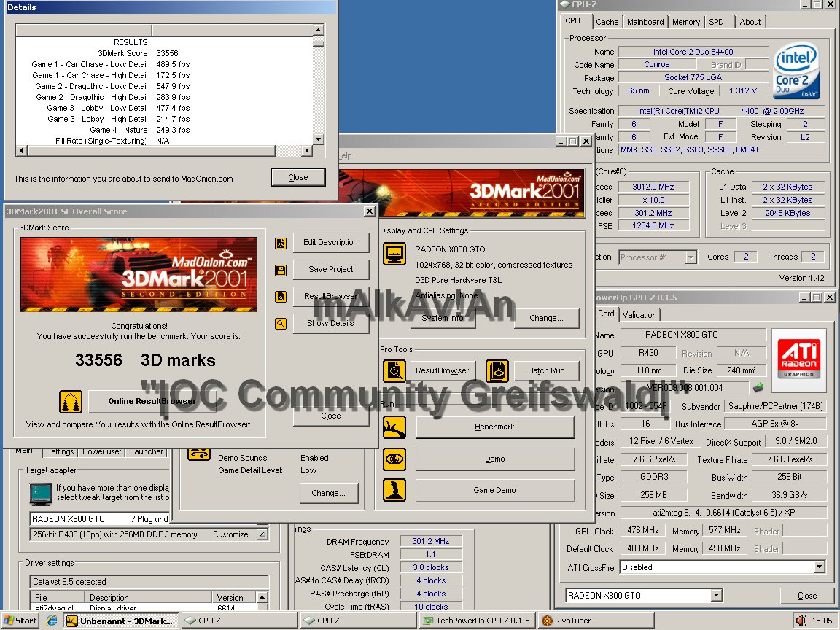
Task: Click the Edit Description icon
Action: [281, 244]
